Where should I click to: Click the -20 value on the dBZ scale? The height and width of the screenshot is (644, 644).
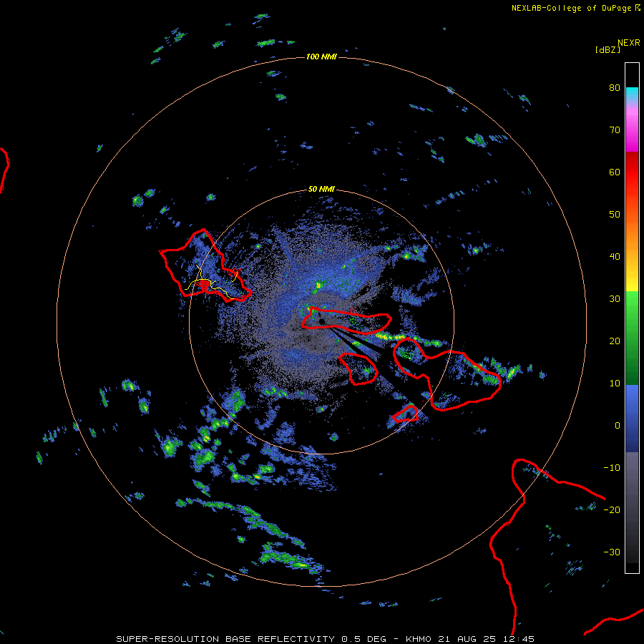point(612,510)
